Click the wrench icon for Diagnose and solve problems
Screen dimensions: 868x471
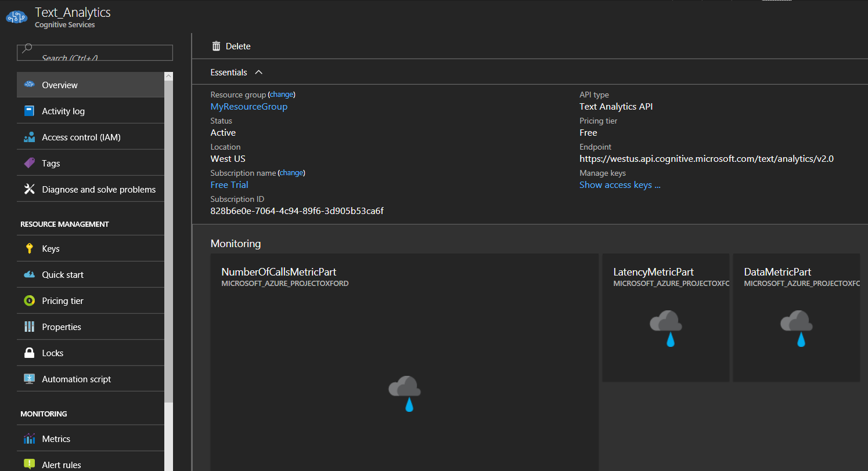29,189
